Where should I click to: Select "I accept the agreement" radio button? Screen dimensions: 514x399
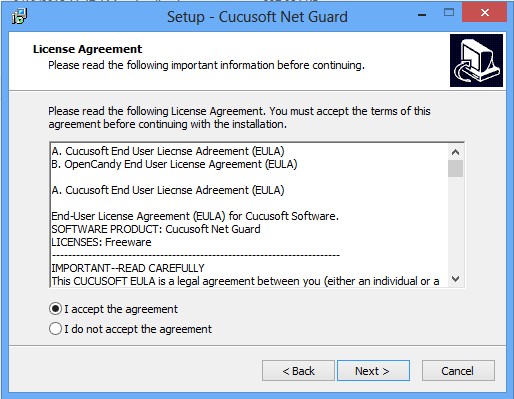tap(55, 309)
